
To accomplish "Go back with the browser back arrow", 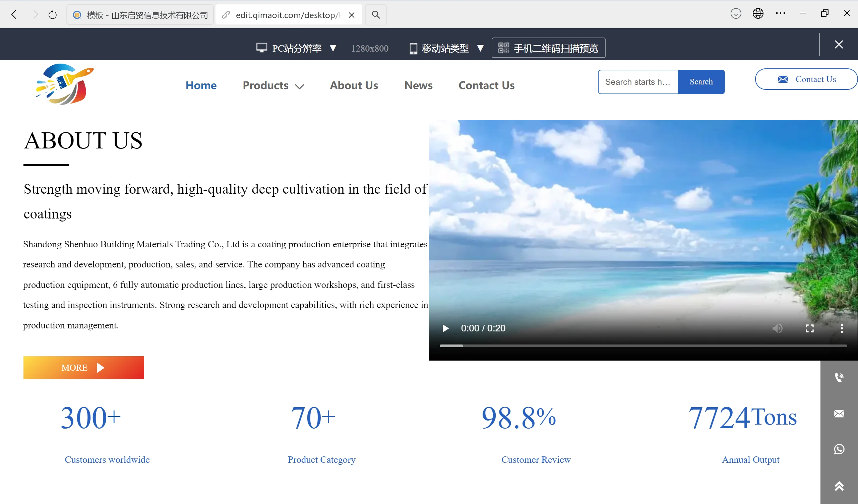I will [14, 15].
